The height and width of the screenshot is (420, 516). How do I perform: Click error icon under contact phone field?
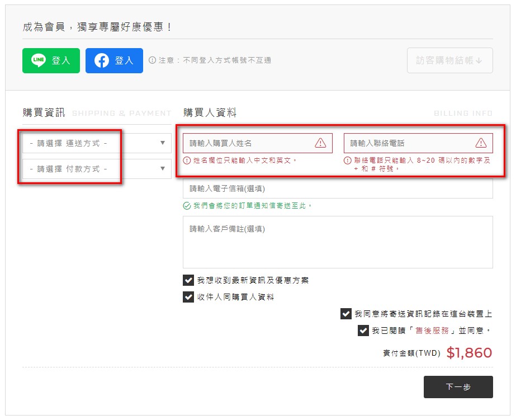(348, 161)
